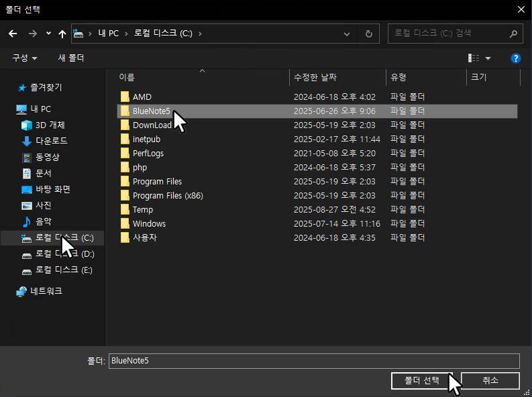Open 동영상 in the sidebar
532x397 pixels.
tap(40, 157)
